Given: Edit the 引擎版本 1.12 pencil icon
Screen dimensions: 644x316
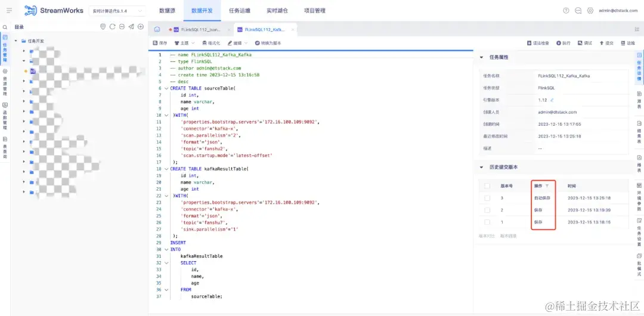Looking at the screenshot, I should (x=552, y=100).
